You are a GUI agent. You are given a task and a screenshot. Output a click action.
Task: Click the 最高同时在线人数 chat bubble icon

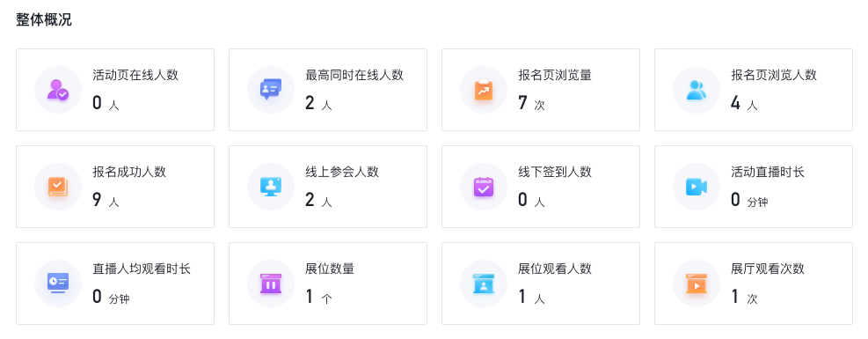click(x=271, y=90)
